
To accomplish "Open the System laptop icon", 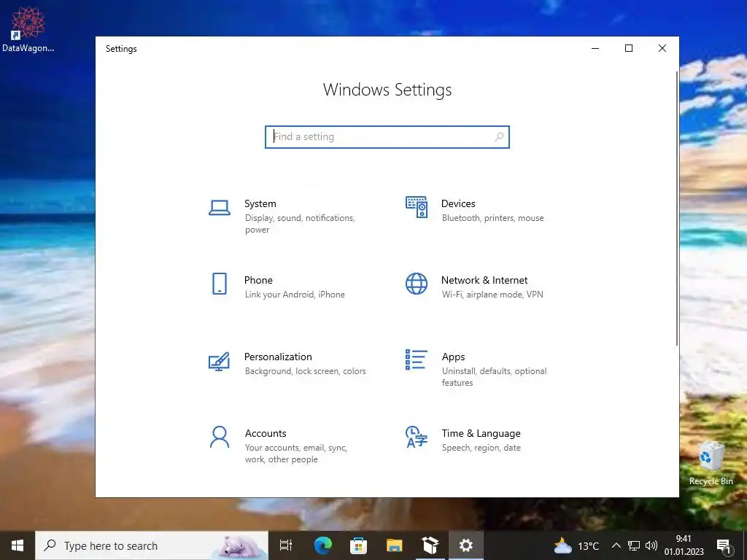I will pyautogui.click(x=219, y=208).
